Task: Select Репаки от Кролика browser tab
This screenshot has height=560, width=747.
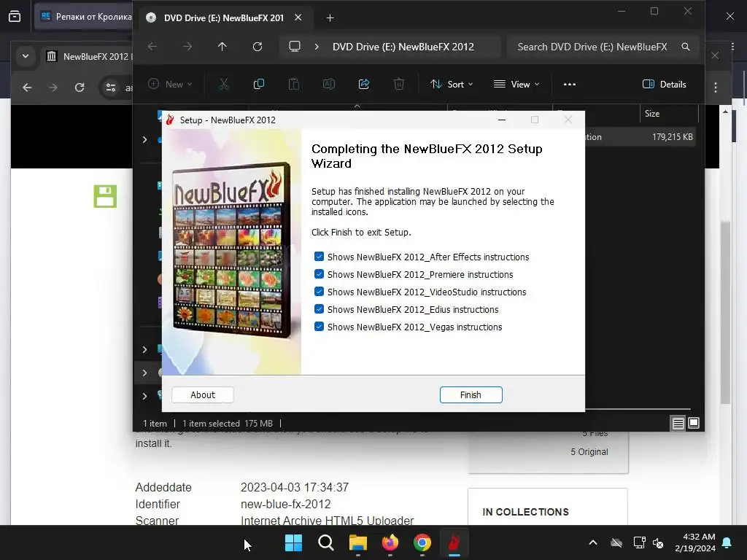Action: (x=85, y=17)
